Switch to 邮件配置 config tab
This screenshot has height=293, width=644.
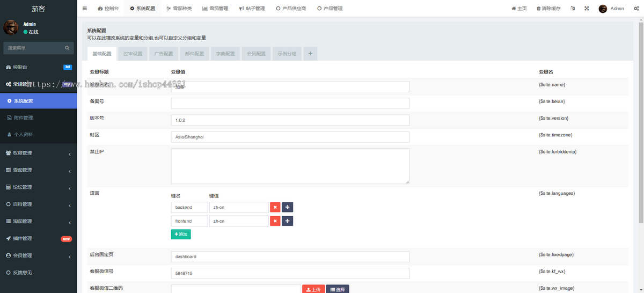(194, 54)
